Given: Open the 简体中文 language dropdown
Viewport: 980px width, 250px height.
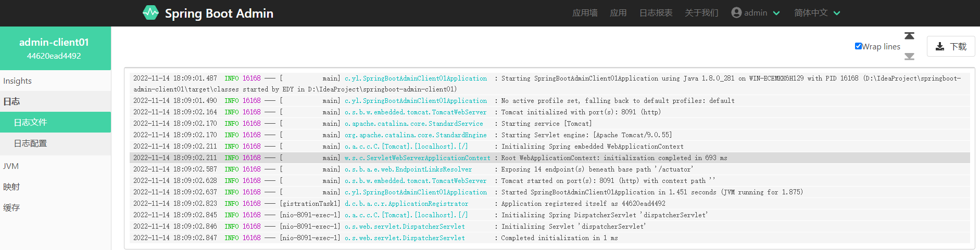Looking at the screenshot, I should [x=816, y=13].
